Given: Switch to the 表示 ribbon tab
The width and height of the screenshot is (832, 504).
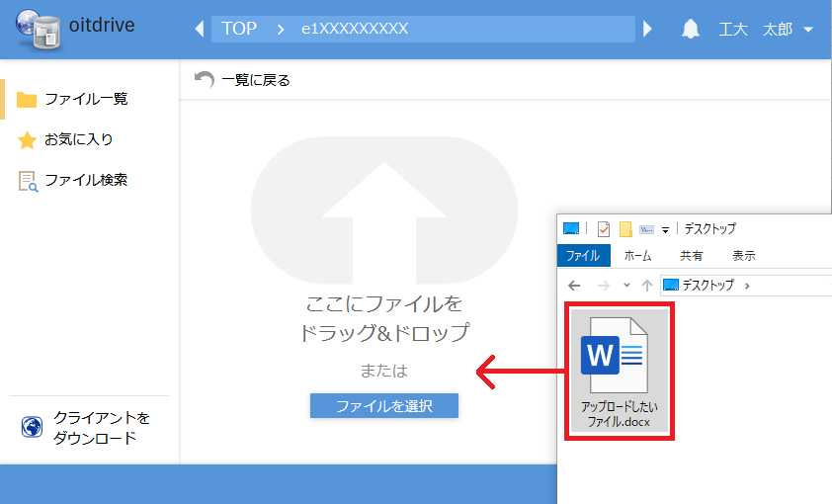Looking at the screenshot, I should [743, 256].
